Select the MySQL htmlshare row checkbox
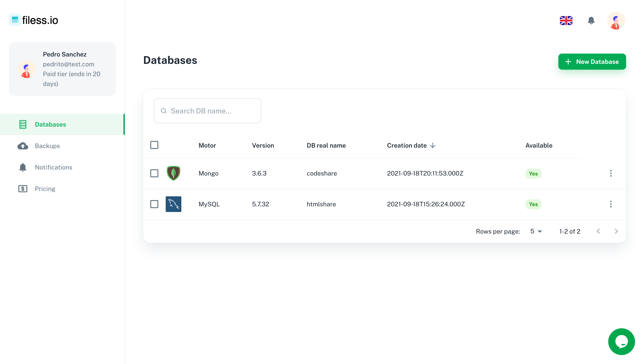 [x=154, y=204]
